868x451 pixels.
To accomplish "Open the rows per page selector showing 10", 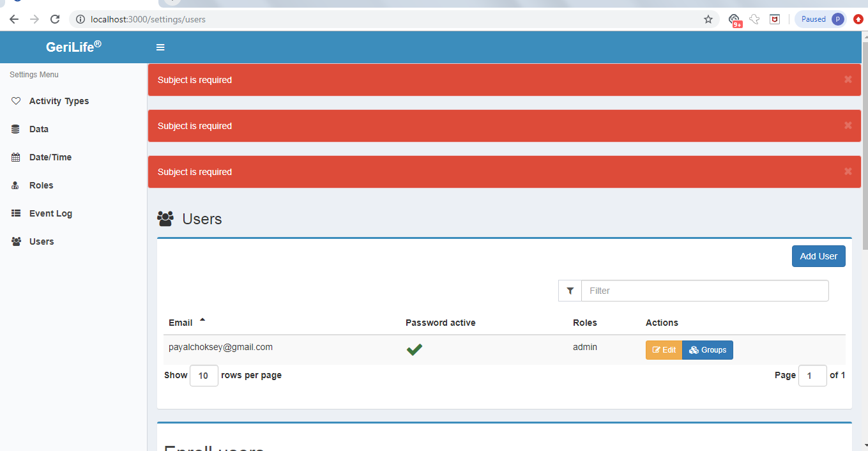I will click(204, 375).
